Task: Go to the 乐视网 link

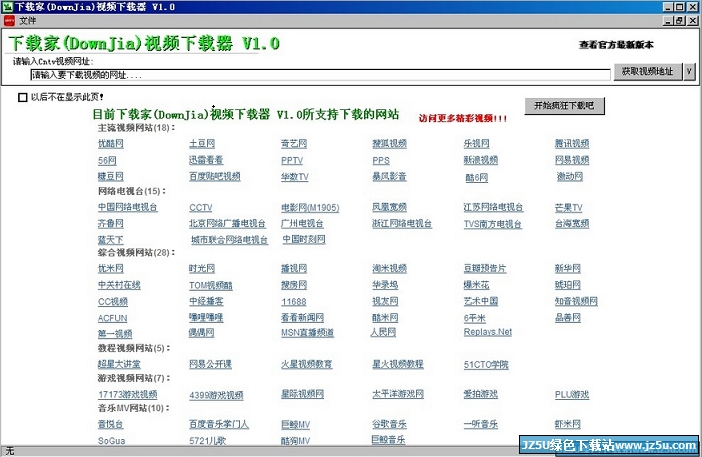Action: [476, 144]
